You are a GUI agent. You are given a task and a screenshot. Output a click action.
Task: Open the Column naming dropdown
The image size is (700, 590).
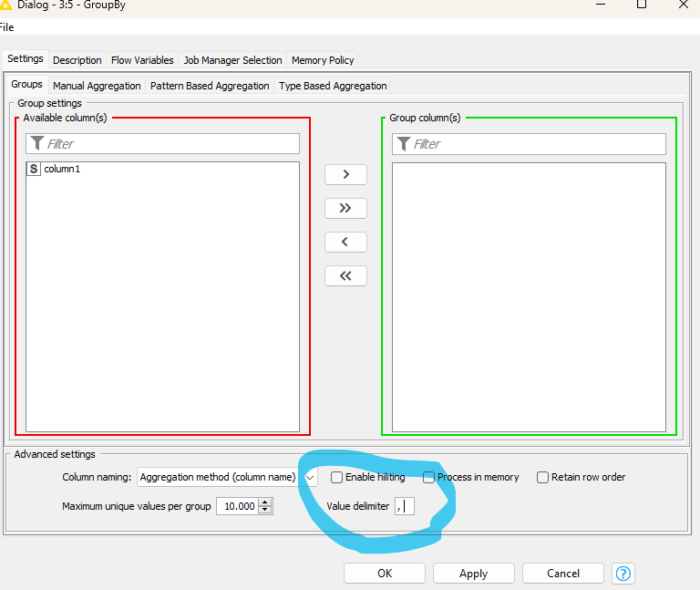[x=310, y=477]
